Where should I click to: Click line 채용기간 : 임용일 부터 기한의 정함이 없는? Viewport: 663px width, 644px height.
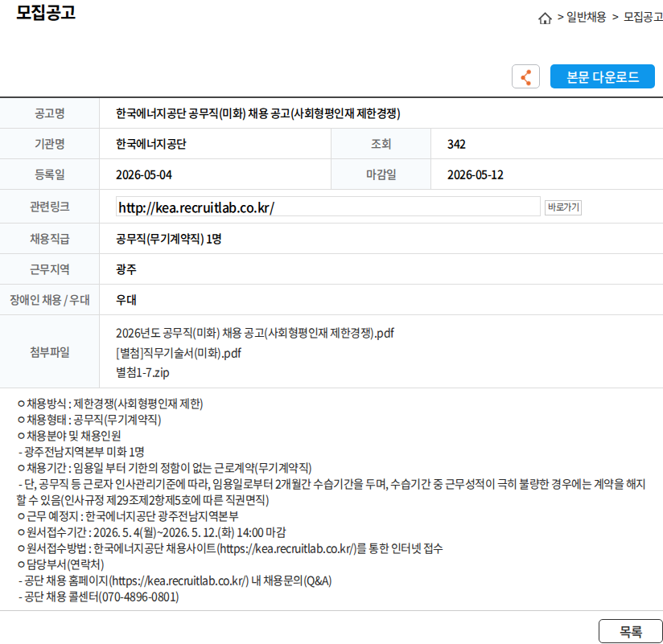coord(164,468)
